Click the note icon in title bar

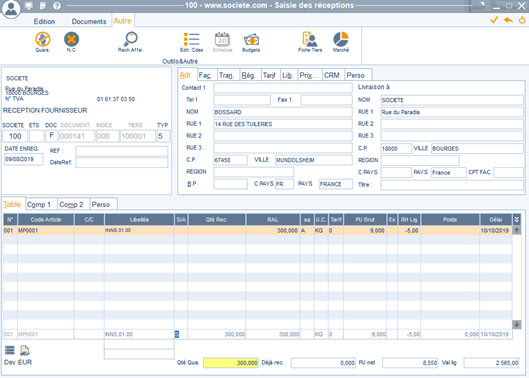coord(43,5)
